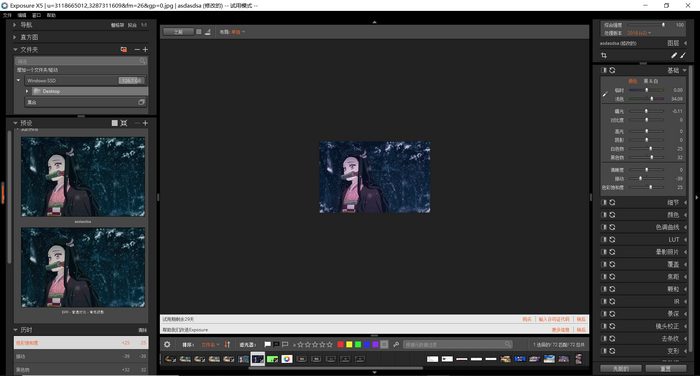Filter by the red color label swatch
The width and height of the screenshot is (700, 376).
[x=341, y=344]
